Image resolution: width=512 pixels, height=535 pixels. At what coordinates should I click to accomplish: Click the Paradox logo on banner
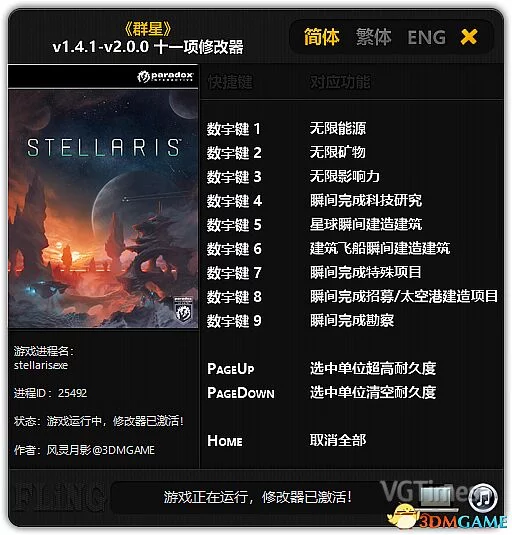pos(165,76)
